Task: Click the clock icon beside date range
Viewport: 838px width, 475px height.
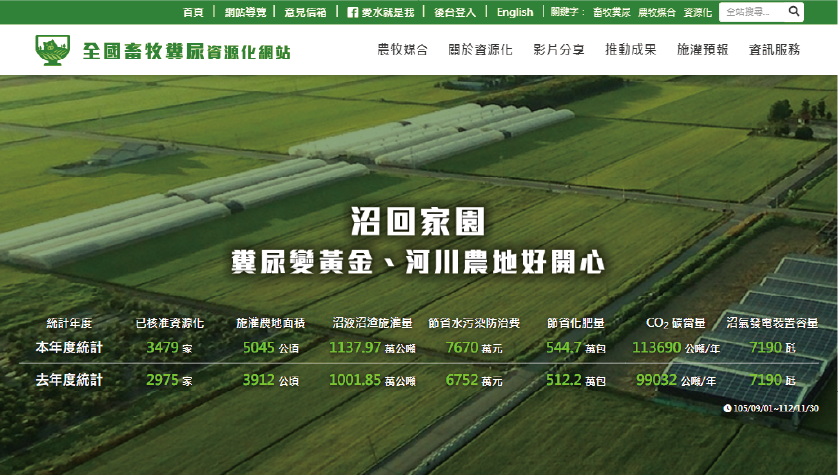Action: [x=727, y=408]
